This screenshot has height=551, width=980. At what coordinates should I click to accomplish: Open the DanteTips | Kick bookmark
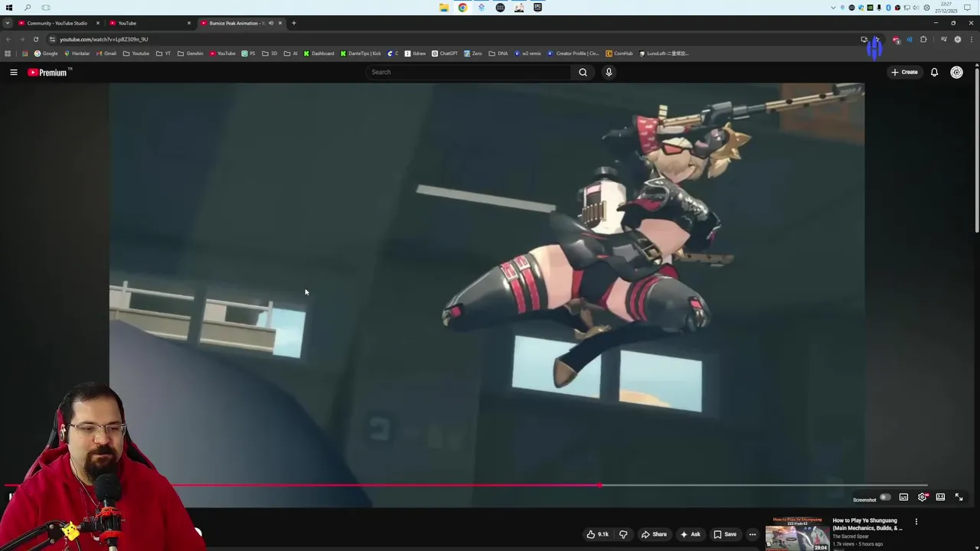[x=361, y=54]
